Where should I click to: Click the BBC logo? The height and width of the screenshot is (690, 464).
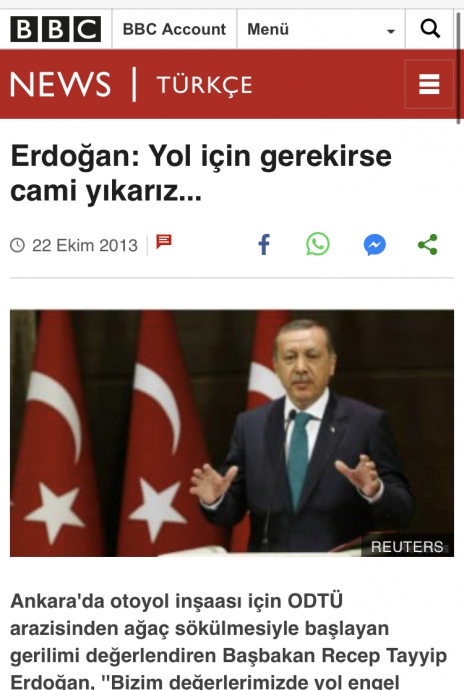pyautogui.click(x=55, y=29)
